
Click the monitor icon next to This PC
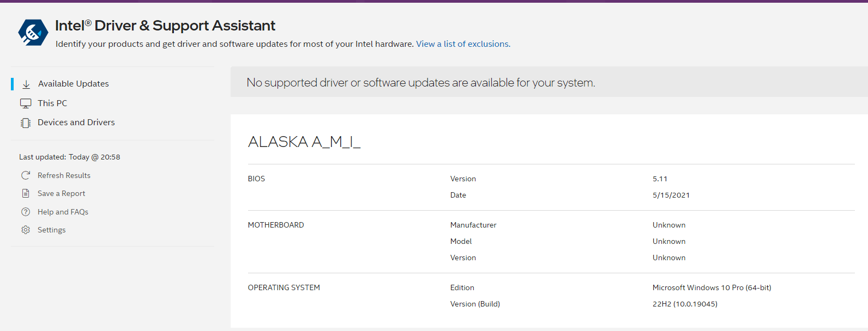click(26, 103)
